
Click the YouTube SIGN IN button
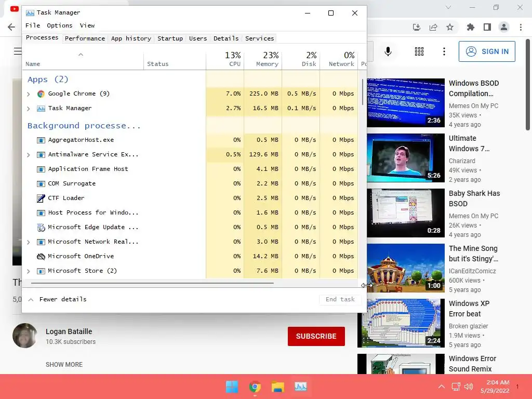tap(487, 51)
